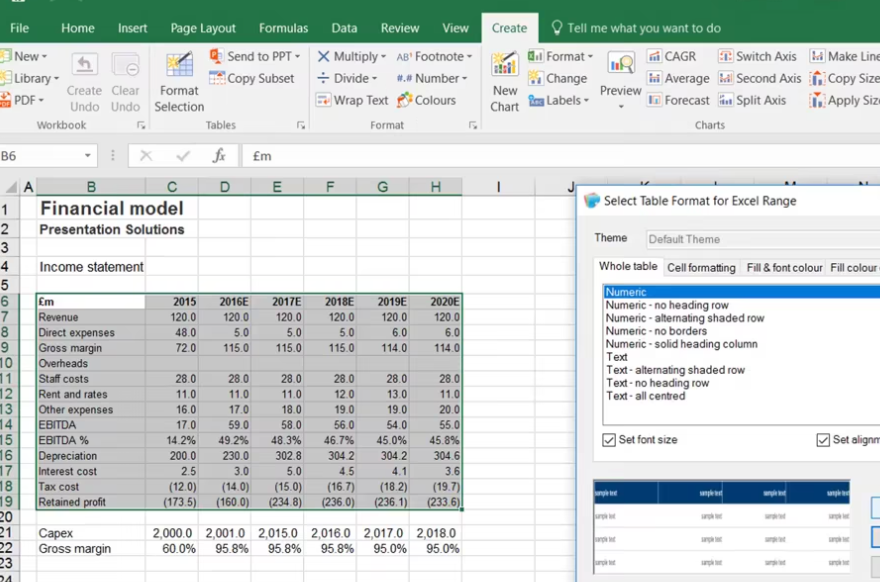Click the table format preview thumbnail
The height and width of the screenshot is (582, 880).
[x=721, y=528]
